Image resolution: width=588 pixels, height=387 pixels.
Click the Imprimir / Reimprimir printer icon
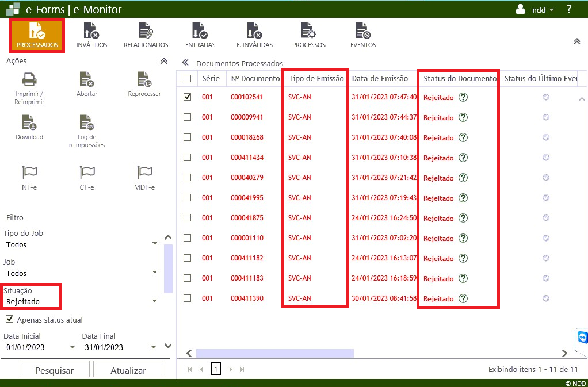[x=29, y=79]
